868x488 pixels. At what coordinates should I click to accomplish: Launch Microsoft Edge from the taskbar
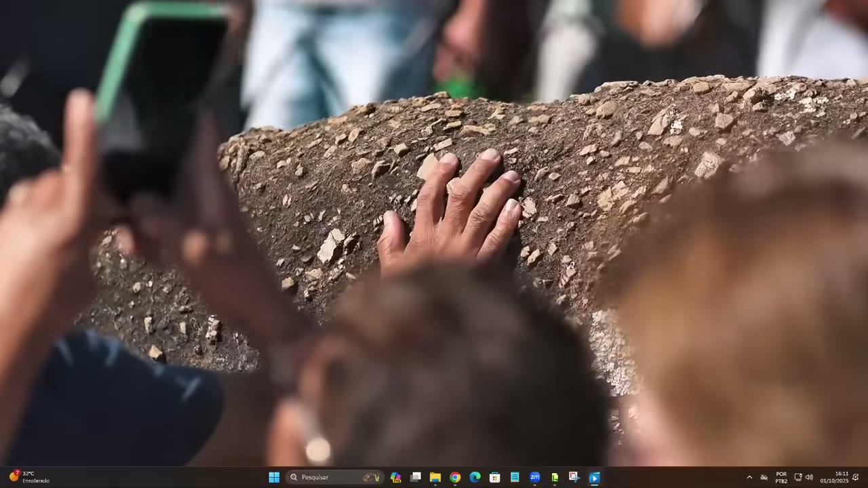click(475, 477)
